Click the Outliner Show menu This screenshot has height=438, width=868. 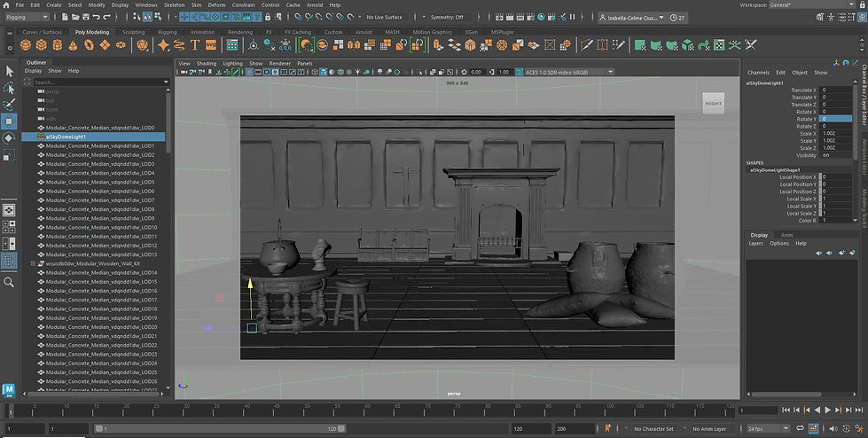coord(55,71)
